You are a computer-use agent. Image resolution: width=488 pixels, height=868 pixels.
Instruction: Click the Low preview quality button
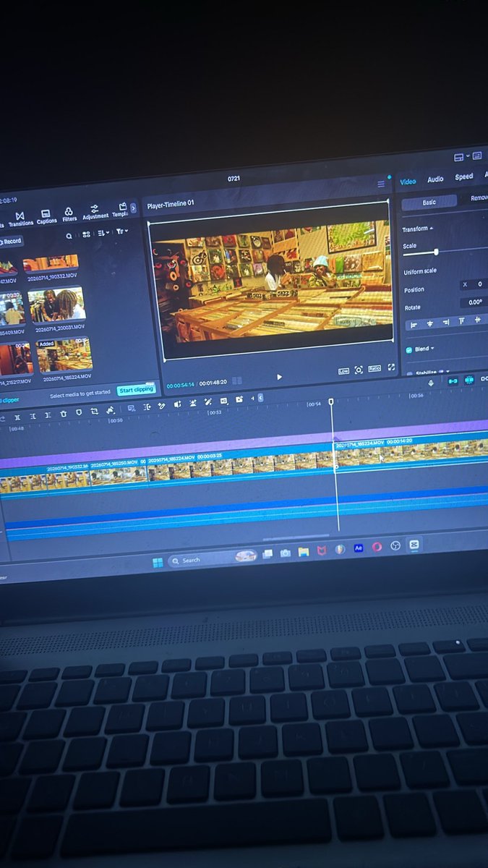click(x=343, y=371)
